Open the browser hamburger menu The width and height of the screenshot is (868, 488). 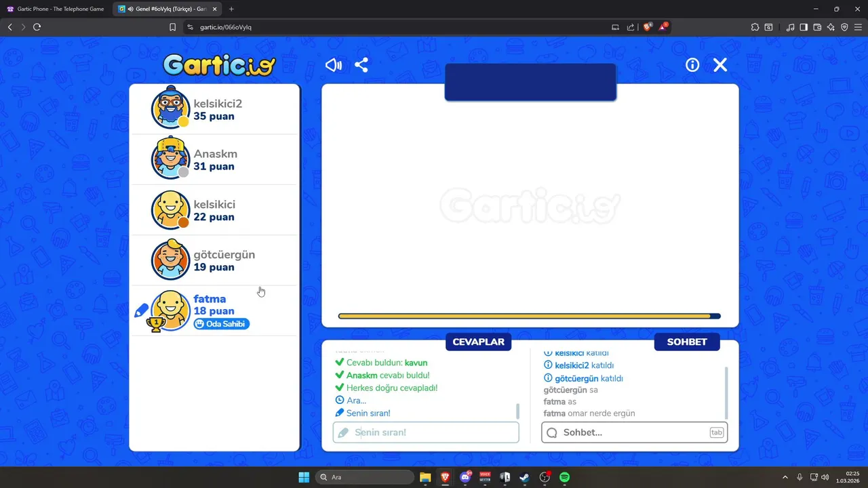[858, 27]
